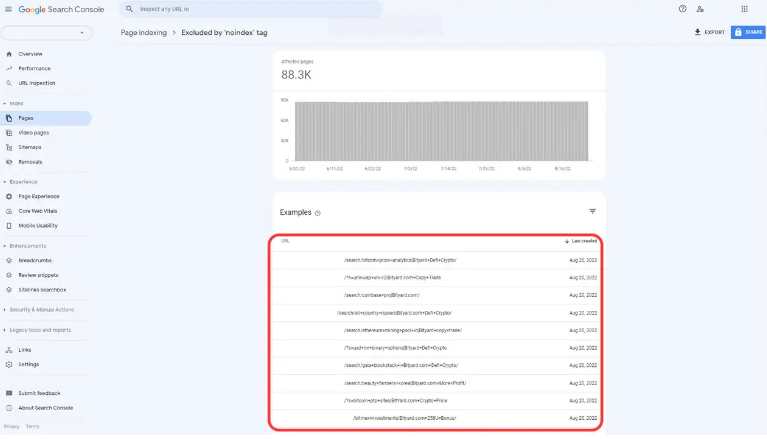Select the ethereum+mining+pool URL row

pyautogui.click(x=436, y=330)
